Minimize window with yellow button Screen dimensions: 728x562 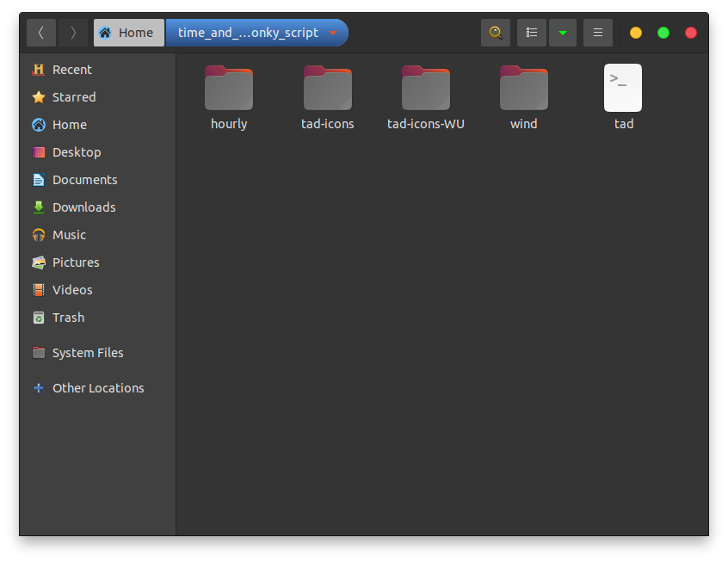[x=636, y=33]
